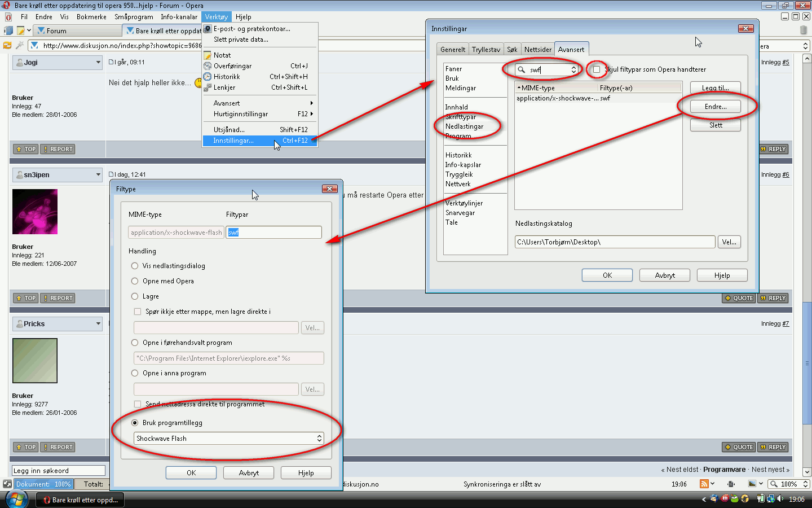The image size is (812, 508).
Task: Expand the Hurtiginnstillingar submenu
Action: tap(261, 114)
